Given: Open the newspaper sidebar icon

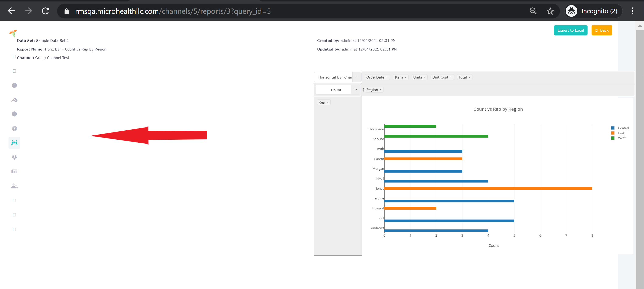Looking at the screenshot, I should pyautogui.click(x=14, y=171).
